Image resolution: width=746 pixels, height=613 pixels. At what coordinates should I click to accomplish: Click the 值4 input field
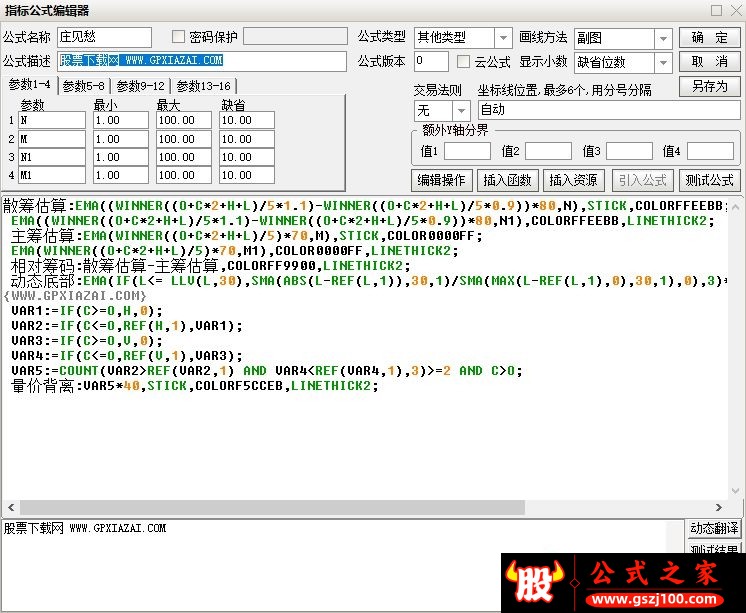[x=710, y=151]
